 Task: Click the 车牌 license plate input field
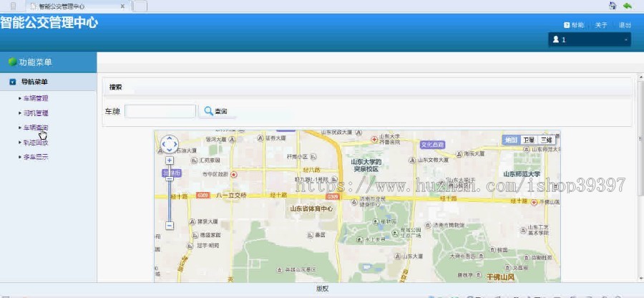160,111
